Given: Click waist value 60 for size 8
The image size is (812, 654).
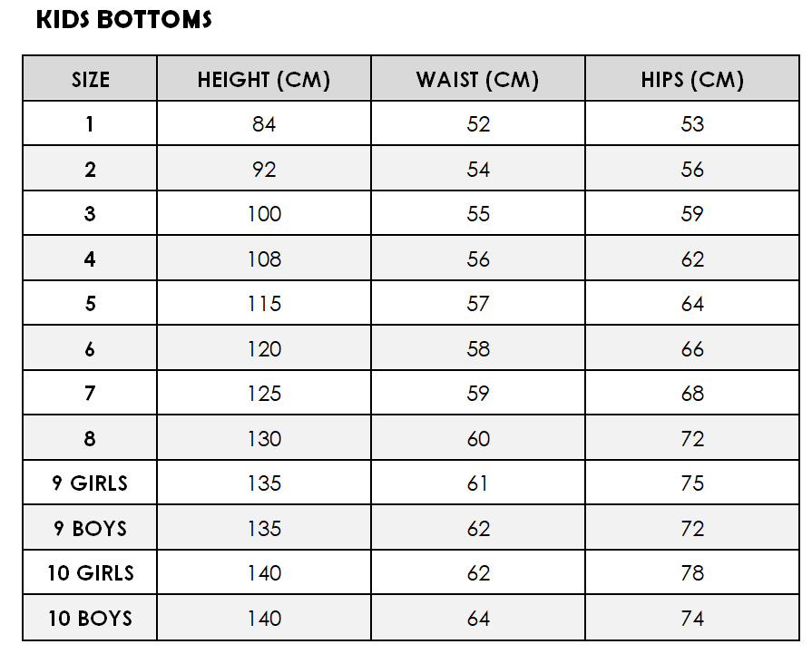Looking at the screenshot, I should [x=478, y=439].
